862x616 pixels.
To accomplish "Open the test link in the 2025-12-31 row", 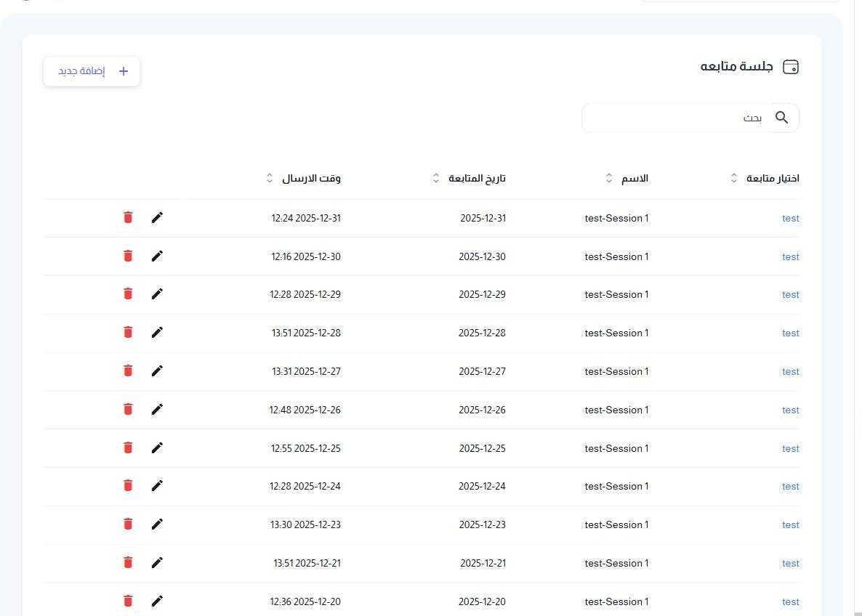I will 791,218.
